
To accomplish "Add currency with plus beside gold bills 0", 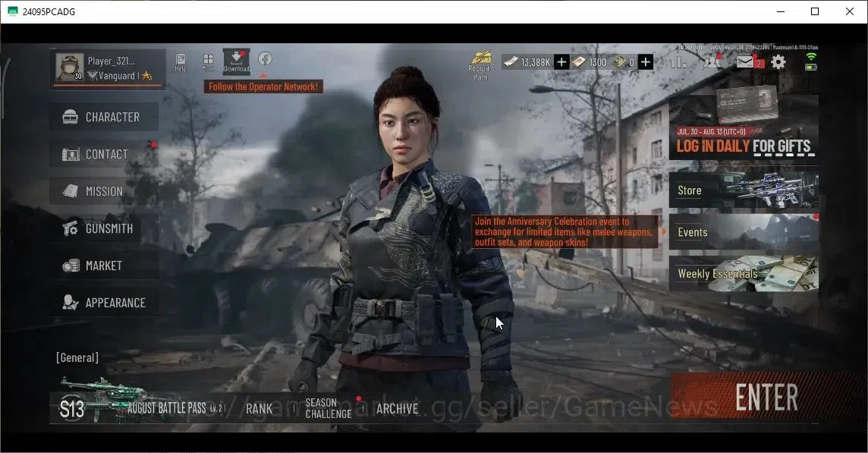I will (x=646, y=62).
